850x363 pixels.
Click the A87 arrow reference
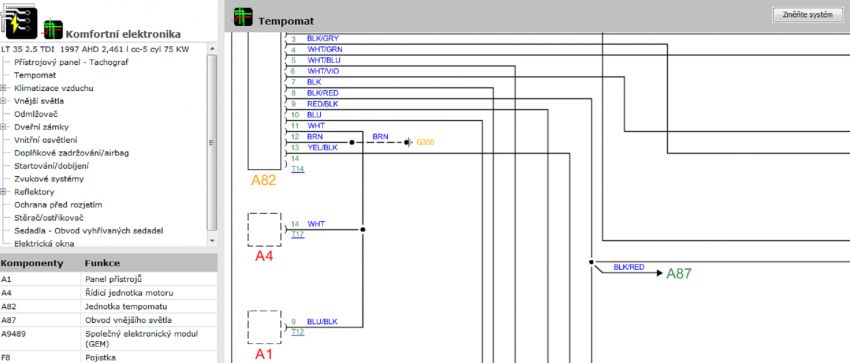point(679,274)
